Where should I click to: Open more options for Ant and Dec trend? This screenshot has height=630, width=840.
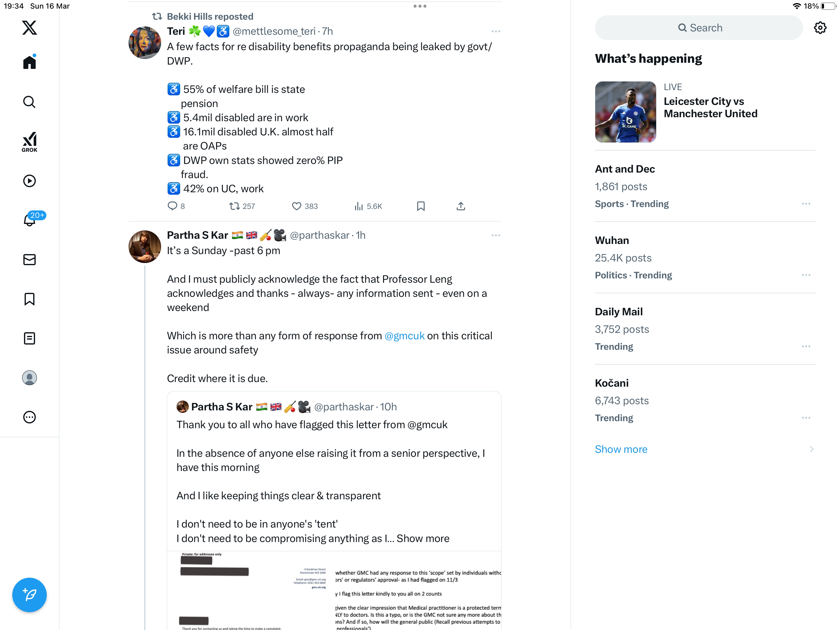click(806, 204)
